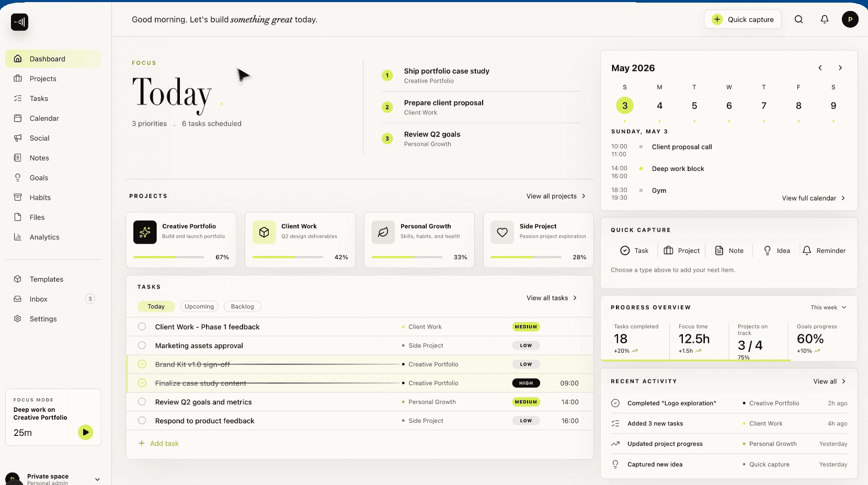Click the Client Work cube icon
Screen dimensions: 868x485
pyautogui.click(x=264, y=232)
